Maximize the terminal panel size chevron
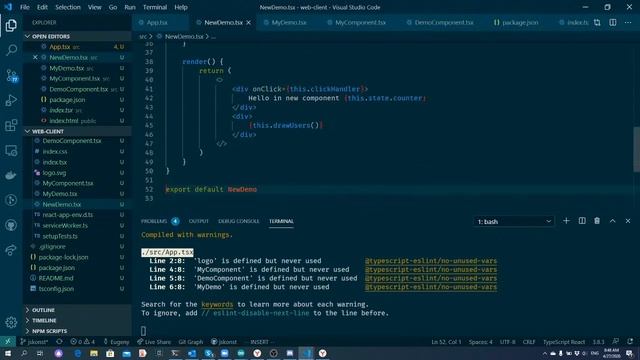 [x=613, y=221]
